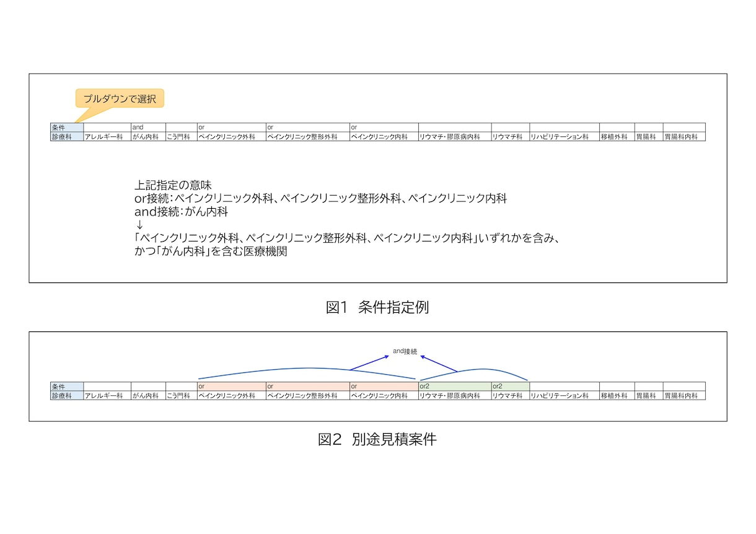The image size is (756, 534).
Task: Select リハビリテーション科 cell in Figure 1 table
Action: click(564, 136)
